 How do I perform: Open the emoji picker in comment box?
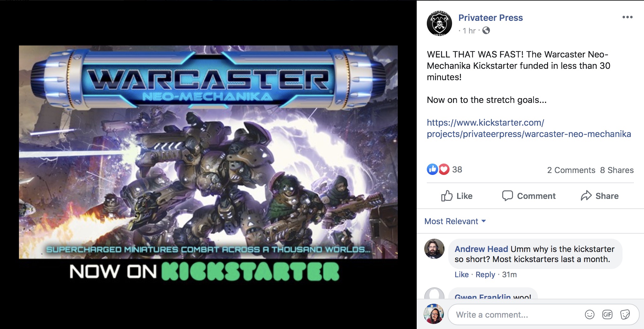tap(589, 314)
